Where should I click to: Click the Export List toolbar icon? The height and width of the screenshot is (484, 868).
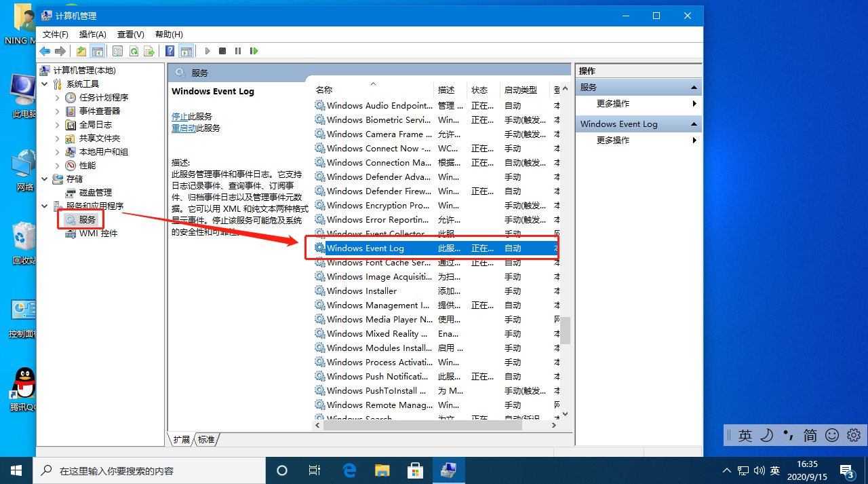pyautogui.click(x=149, y=51)
